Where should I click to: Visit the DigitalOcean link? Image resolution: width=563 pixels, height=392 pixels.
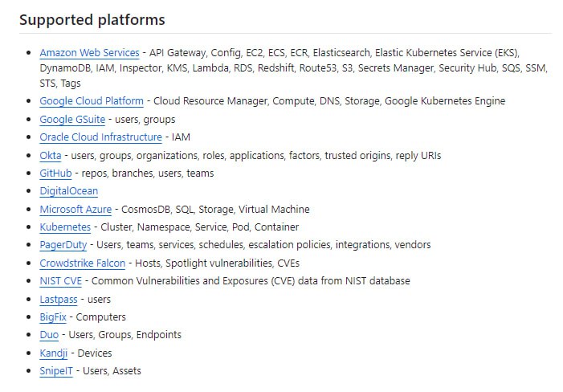tap(68, 191)
